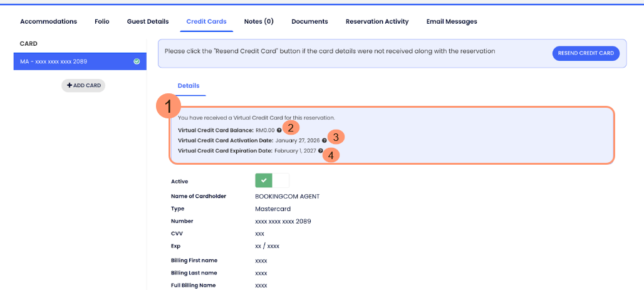The height and width of the screenshot is (290, 644).
Task: View the Reservation Activity tab
Action: coord(377,21)
